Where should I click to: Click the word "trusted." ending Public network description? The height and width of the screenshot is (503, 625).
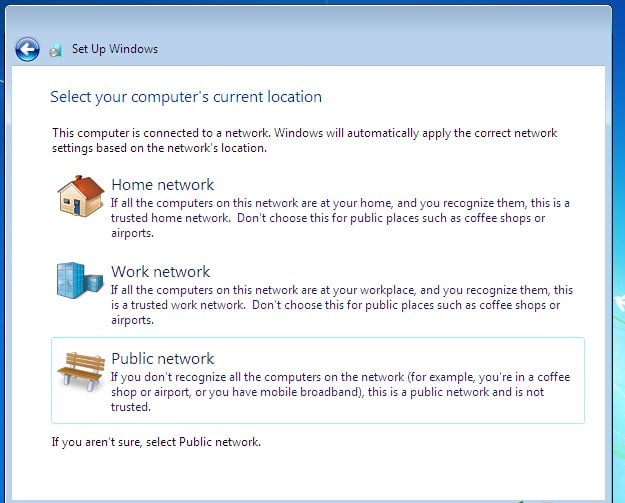[x=131, y=407]
